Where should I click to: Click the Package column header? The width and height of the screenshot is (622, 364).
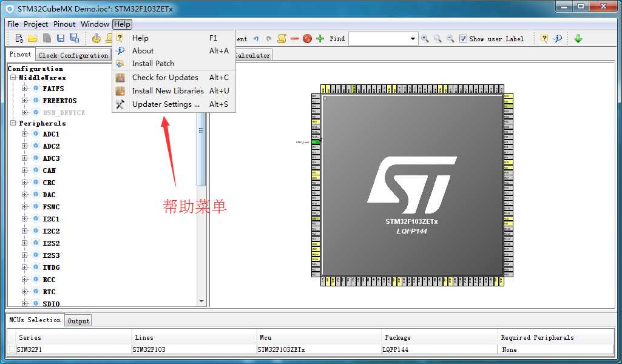(x=439, y=337)
